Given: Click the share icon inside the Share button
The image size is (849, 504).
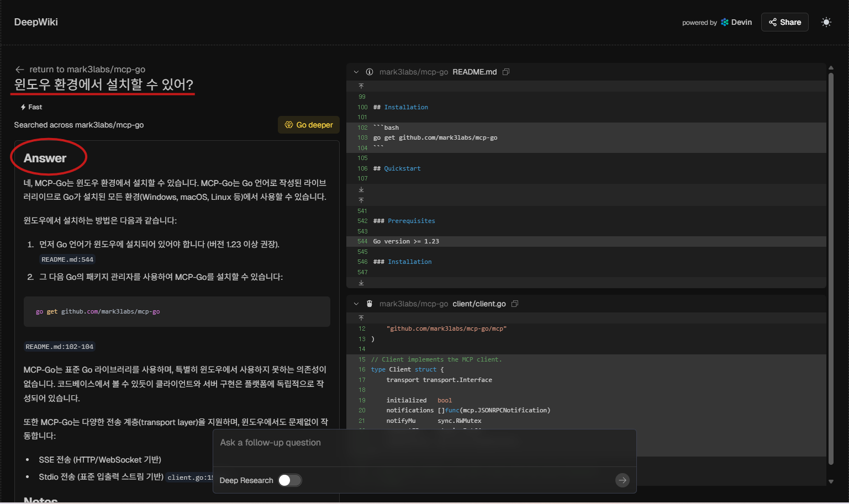Looking at the screenshot, I should [x=773, y=22].
